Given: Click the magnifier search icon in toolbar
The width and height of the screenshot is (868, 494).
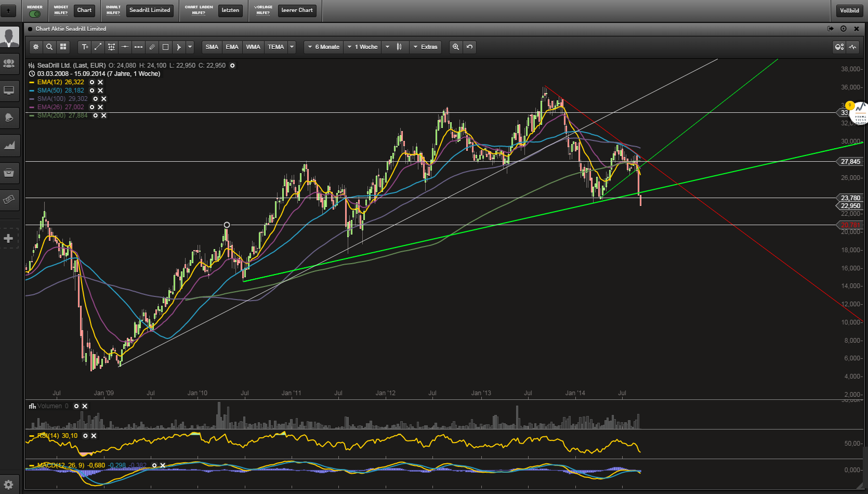Looking at the screenshot, I should 49,47.
